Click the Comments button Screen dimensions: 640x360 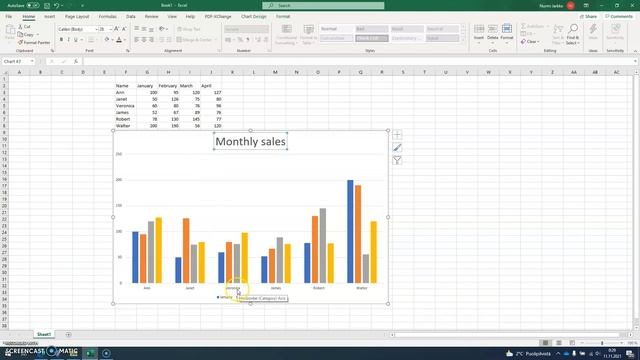pyautogui.click(x=618, y=17)
